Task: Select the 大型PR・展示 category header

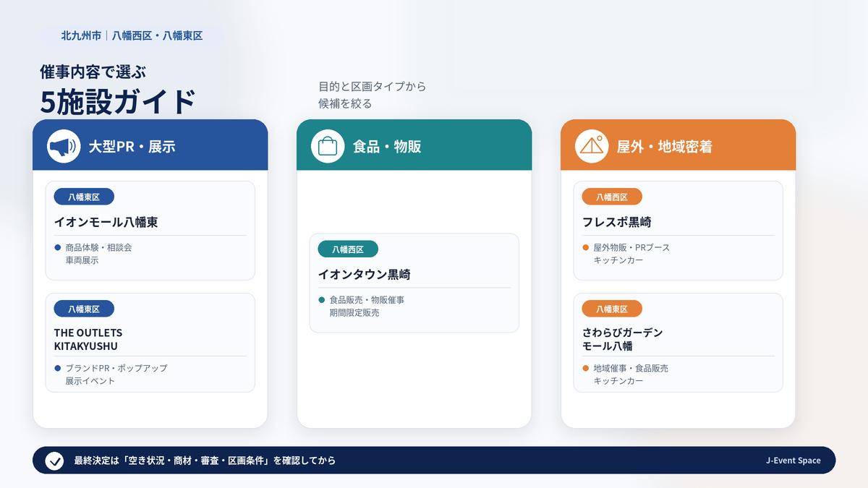Action: click(x=150, y=145)
